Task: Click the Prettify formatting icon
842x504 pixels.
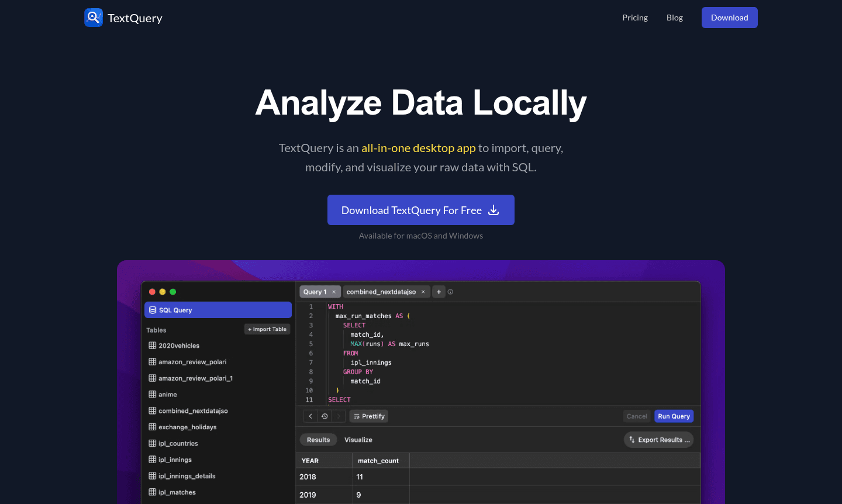Action: 357,416
